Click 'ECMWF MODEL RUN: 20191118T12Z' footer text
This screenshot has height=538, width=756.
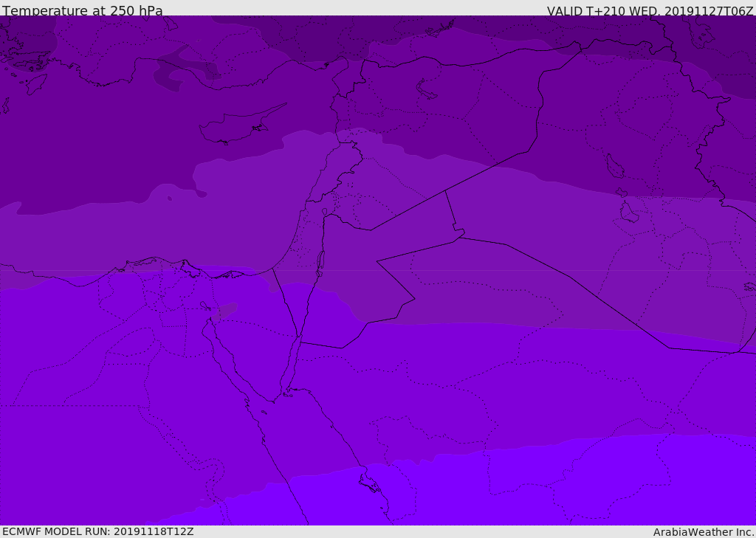pos(98,532)
